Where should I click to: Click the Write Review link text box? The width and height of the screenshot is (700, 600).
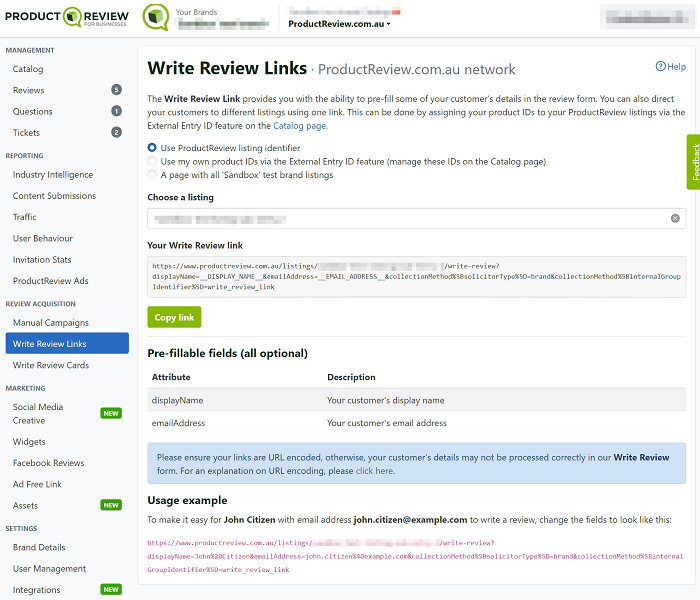pos(416,277)
